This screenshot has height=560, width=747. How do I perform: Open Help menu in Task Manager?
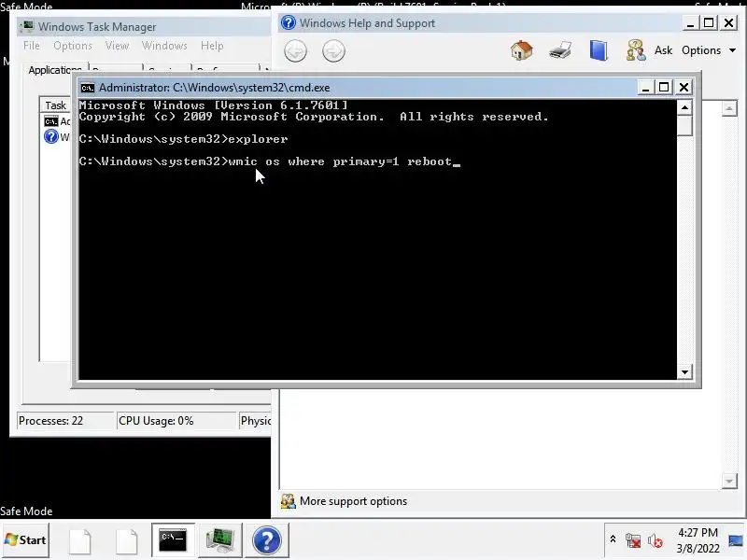[x=212, y=46]
